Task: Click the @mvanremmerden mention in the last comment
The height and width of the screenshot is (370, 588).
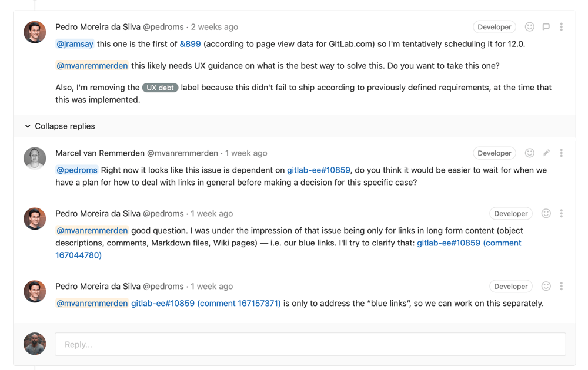Action: pyautogui.click(x=92, y=303)
